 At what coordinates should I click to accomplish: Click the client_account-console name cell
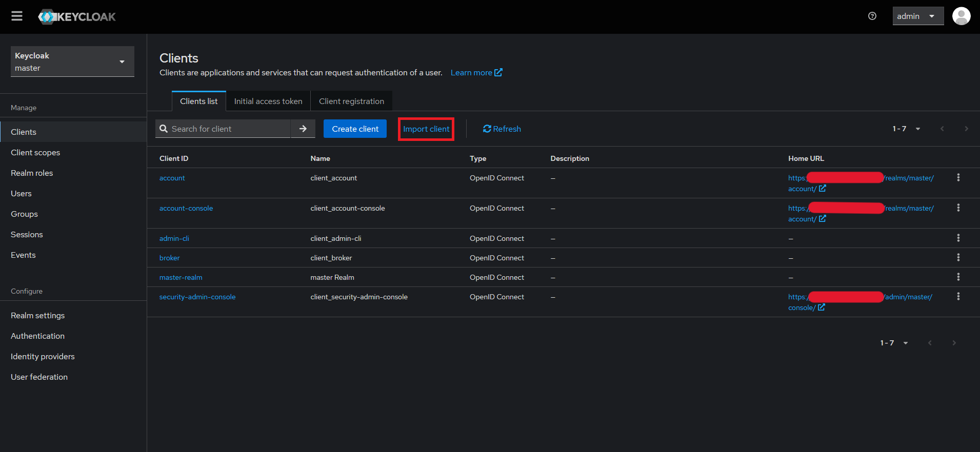coord(348,208)
